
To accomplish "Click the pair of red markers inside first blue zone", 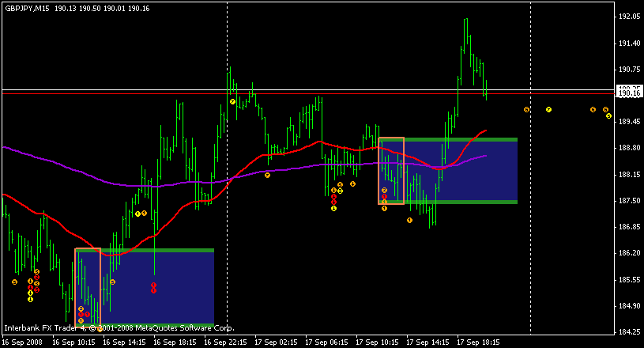I will tap(153, 288).
